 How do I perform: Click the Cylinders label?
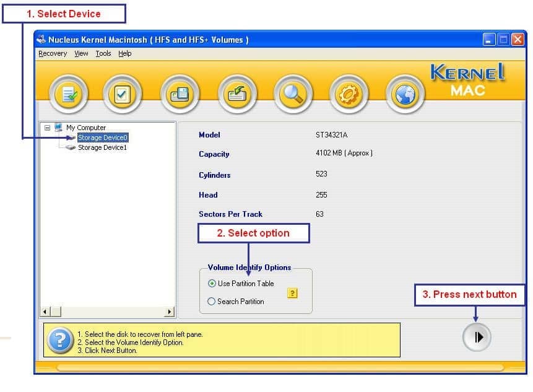[214, 175]
